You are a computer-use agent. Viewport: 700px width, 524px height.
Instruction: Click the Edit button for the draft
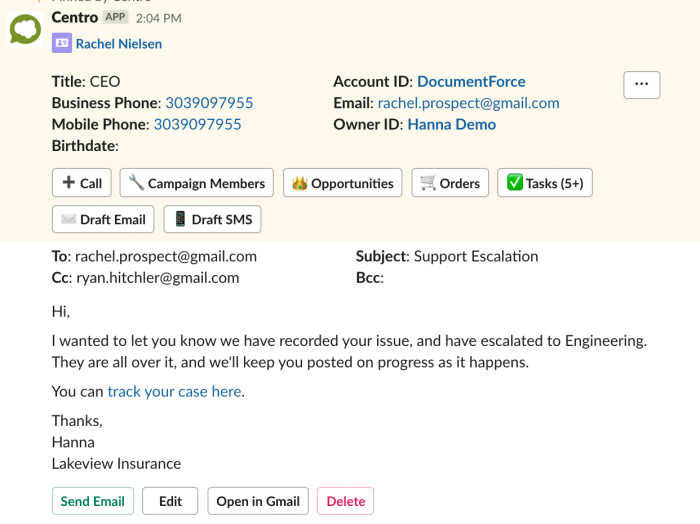tap(170, 501)
